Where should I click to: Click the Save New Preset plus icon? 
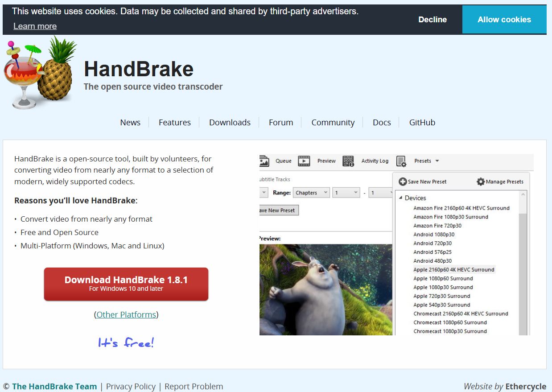pos(403,182)
